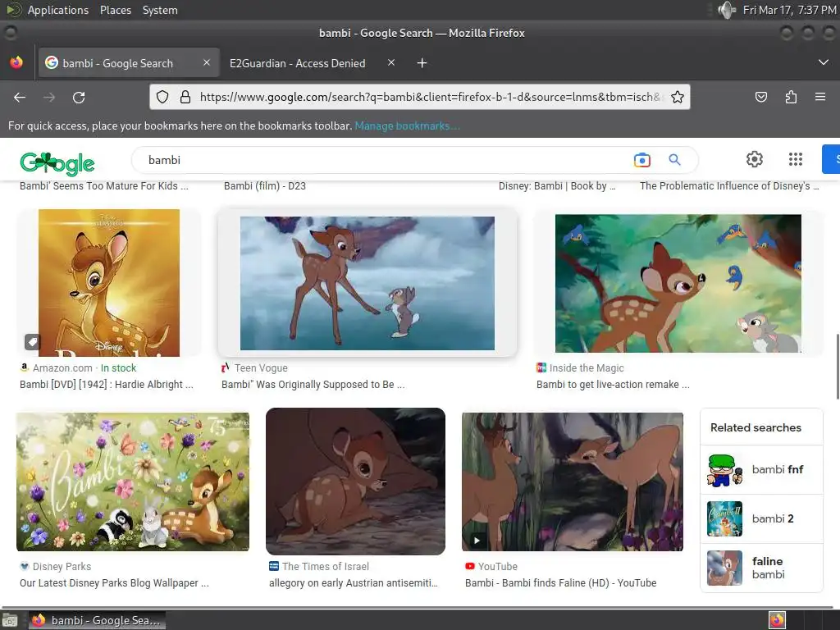Viewport: 840px width, 630px height.
Task: Open Google quick settings gear
Action: pos(755,159)
